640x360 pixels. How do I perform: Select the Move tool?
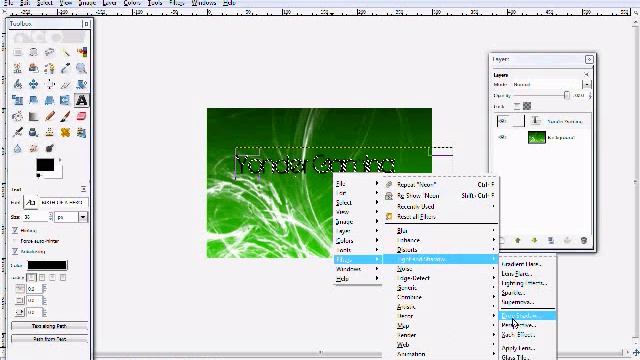click(x=33, y=84)
